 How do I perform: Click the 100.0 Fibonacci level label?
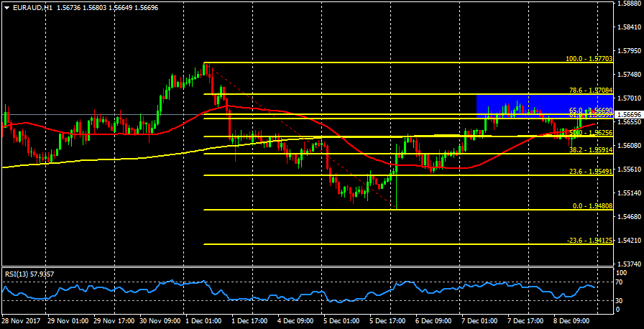(x=586, y=58)
